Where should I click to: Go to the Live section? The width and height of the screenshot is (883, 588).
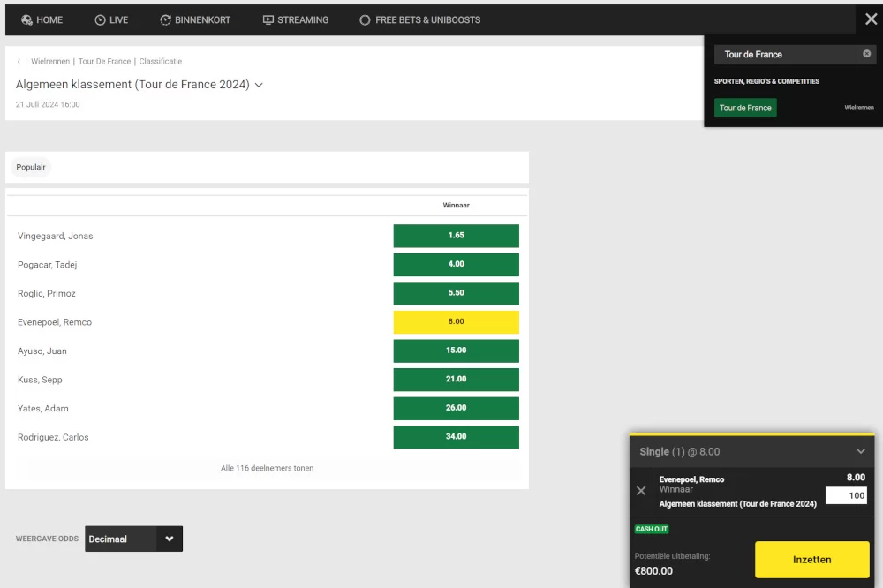[111, 19]
